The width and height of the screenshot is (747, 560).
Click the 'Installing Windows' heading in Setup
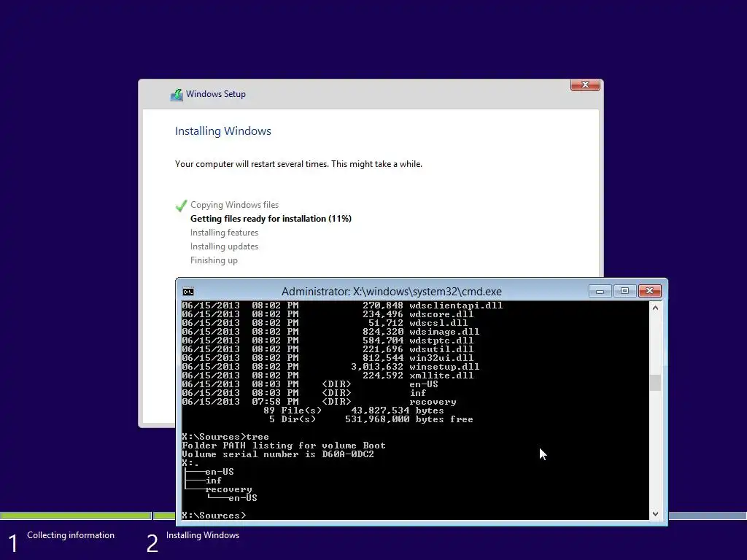coord(223,131)
